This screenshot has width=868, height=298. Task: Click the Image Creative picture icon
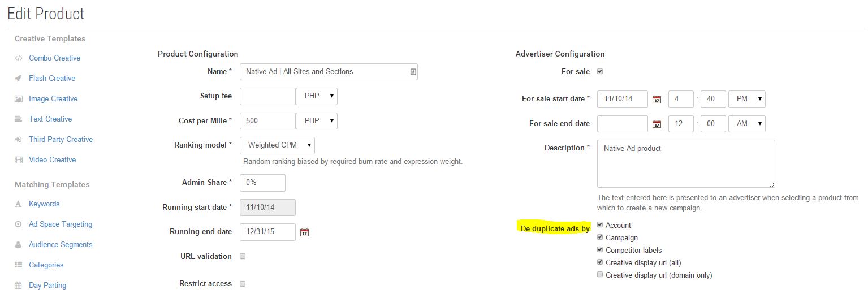19,98
